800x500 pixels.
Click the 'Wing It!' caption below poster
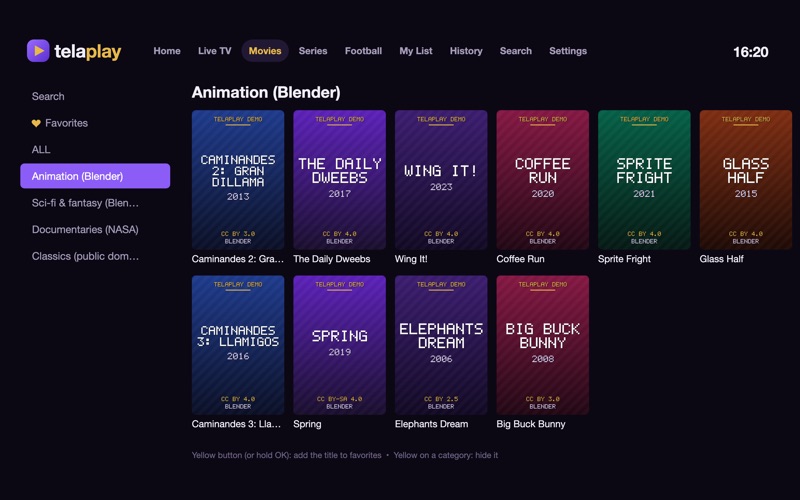click(x=411, y=259)
